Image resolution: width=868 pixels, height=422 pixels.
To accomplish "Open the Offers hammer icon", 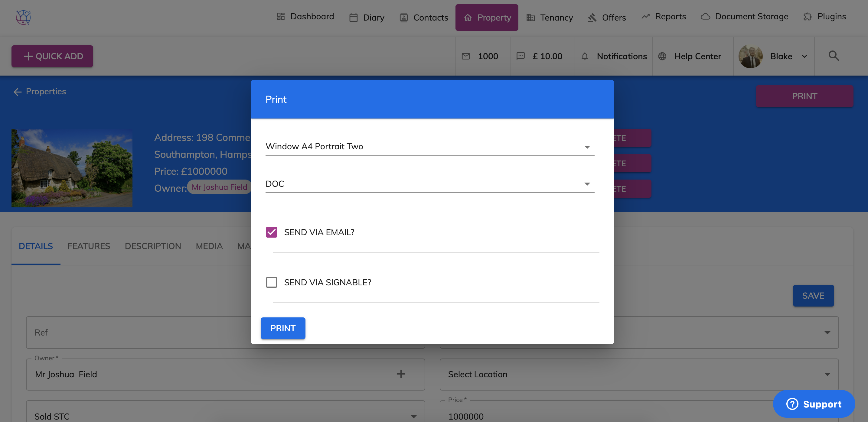I will click(592, 17).
